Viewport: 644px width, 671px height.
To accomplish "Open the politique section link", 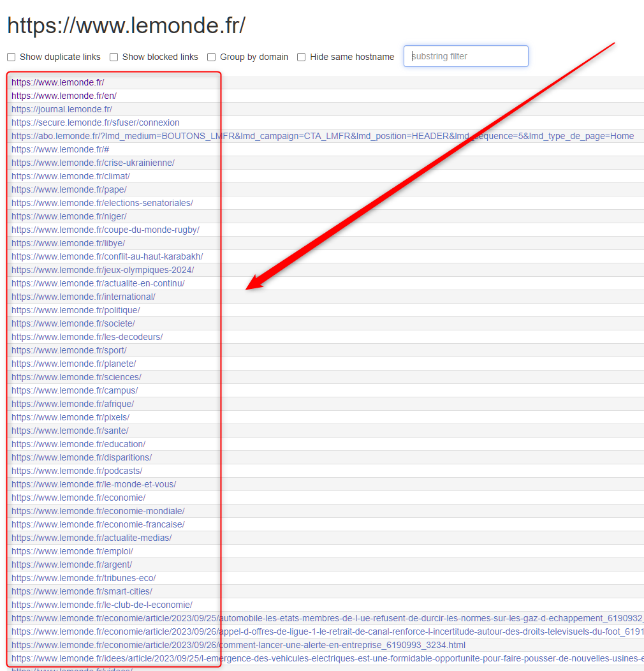I will [75, 310].
